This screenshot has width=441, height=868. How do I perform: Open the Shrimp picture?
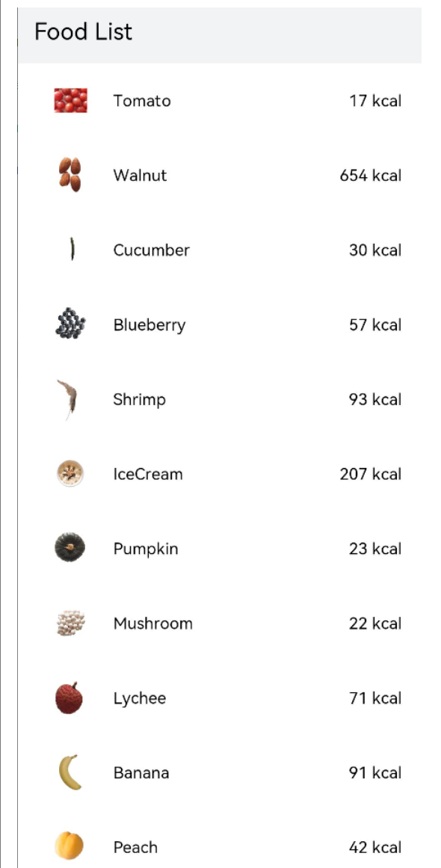pyautogui.click(x=67, y=399)
